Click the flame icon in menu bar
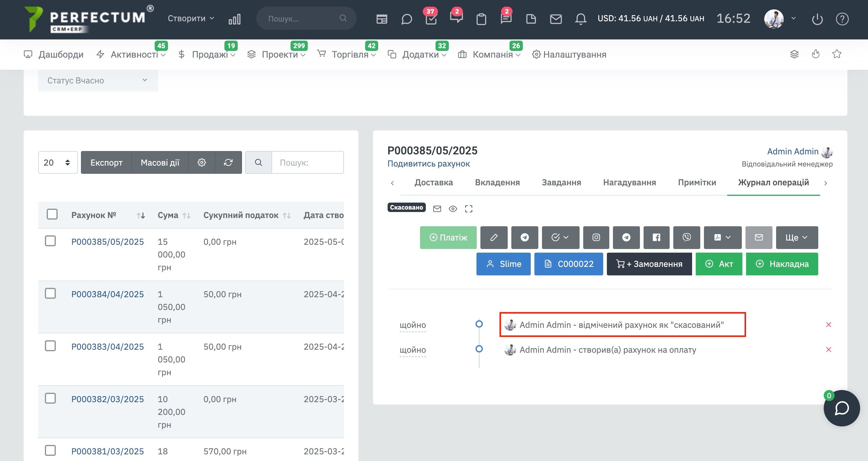Image resolution: width=868 pixels, height=461 pixels. tap(816, 54)
